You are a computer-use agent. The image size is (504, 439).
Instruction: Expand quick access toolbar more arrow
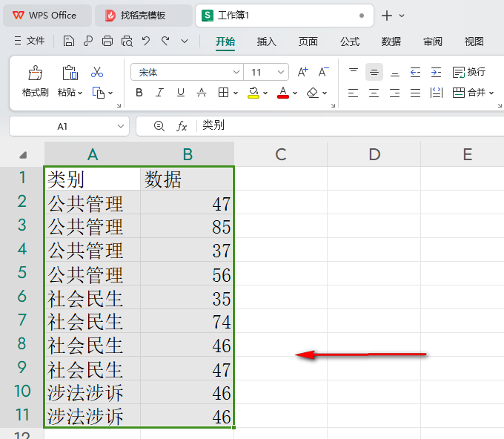pyautogui.click(x=185, y=42)
